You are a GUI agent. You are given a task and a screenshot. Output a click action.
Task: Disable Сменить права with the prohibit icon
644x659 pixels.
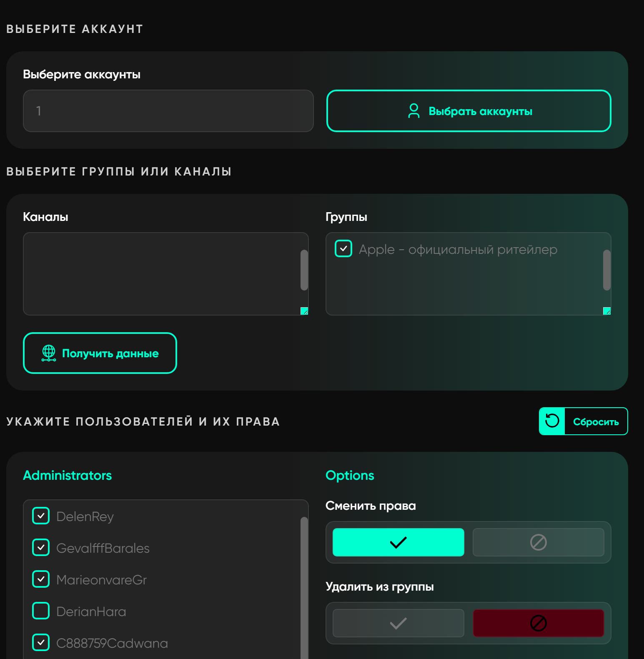538,542
